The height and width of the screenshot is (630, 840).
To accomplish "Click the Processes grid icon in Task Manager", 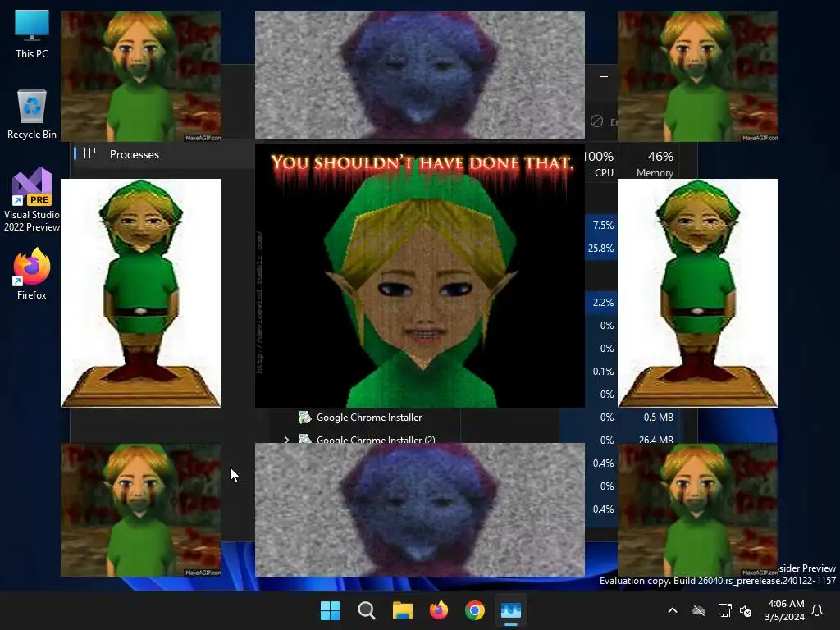I will pyautogui.click(x=90, y=153).
